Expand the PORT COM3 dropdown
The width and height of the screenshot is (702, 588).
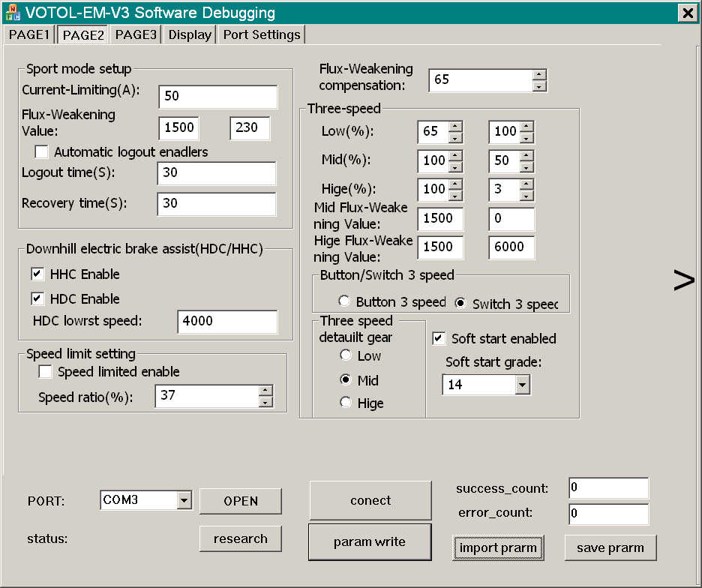click(x=184, y=499)
